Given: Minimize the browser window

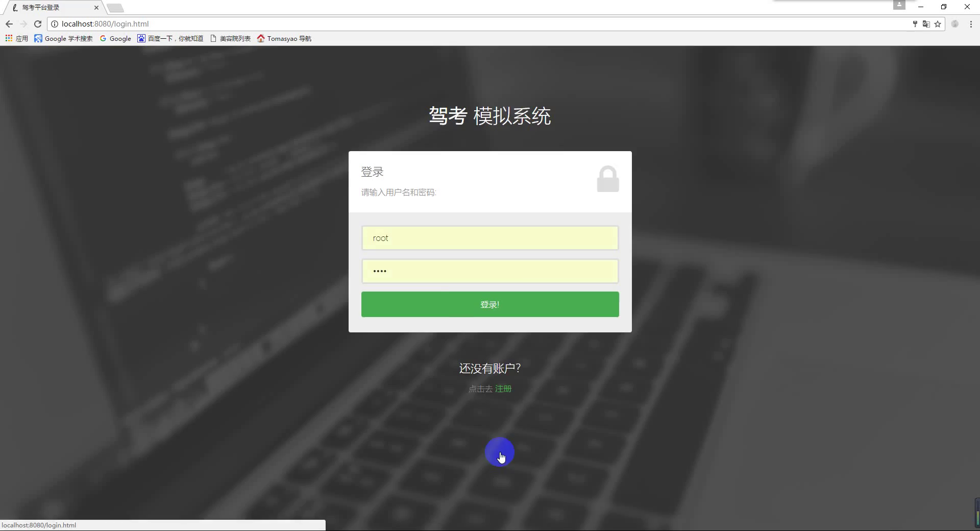Looking at the screenshot, I should pyautogui.click(x=921, y=7).
